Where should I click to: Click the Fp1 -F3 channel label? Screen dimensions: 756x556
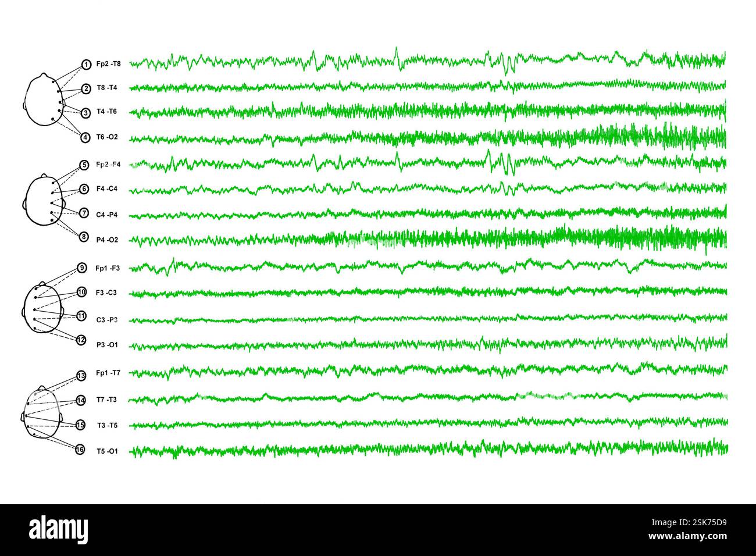(x=108, y=268)
